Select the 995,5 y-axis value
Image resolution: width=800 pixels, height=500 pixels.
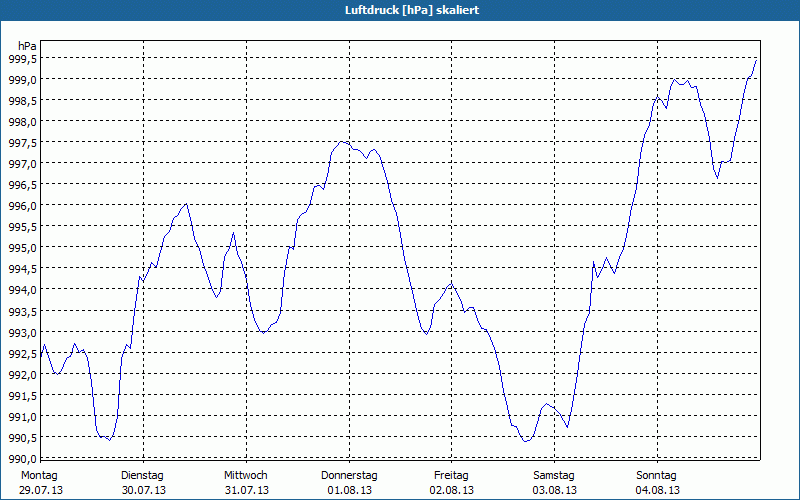(x=22, y=227)
